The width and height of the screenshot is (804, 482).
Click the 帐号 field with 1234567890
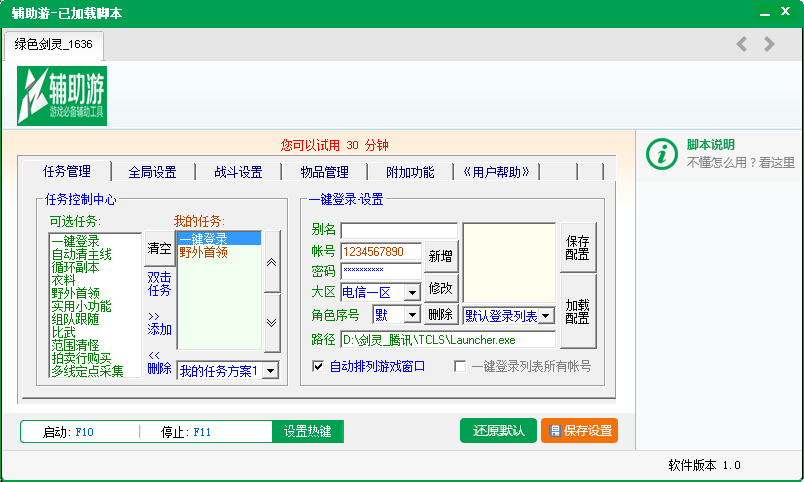pyautogui.click(x=381, y=252)
